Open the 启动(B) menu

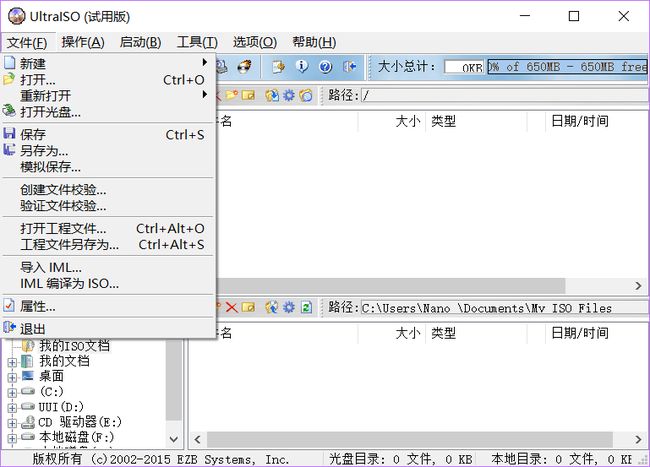point(140,42)
